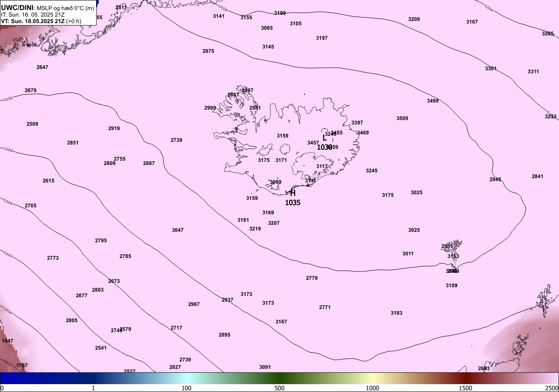Click the 100 label on color scale
The height and width of the screenshot is (392, 559).
tap(186, 388)
